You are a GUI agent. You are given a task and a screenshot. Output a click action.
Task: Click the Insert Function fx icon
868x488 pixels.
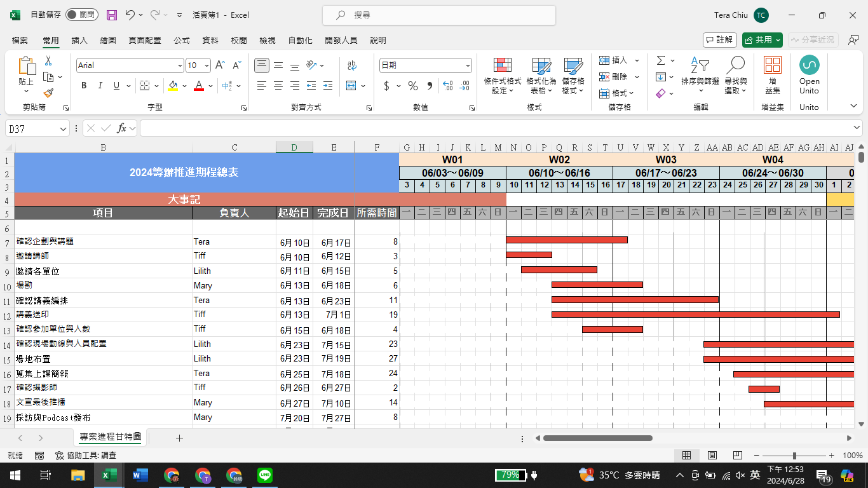coord(121,128)
